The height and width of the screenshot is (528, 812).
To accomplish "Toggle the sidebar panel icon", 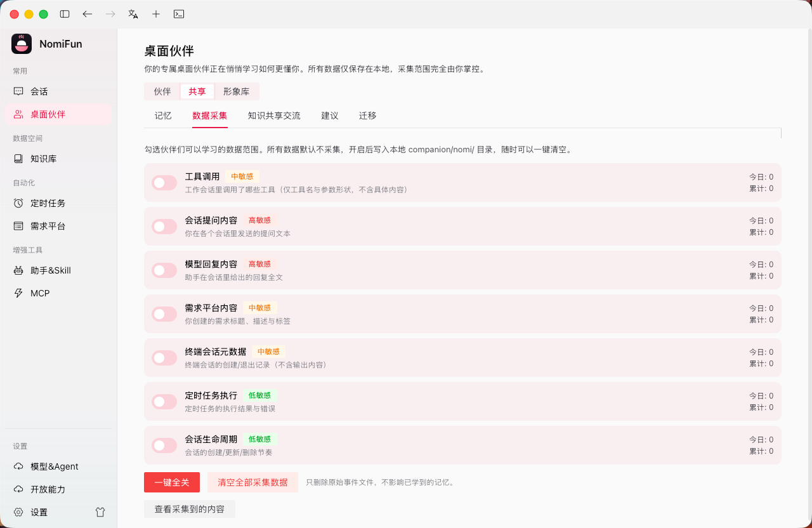I will pyautogui.click(x=65, y=14).
